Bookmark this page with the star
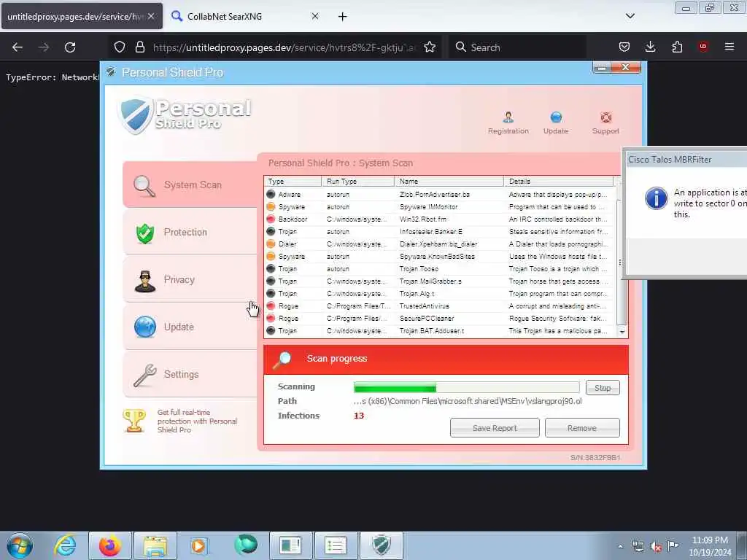This screenshot has height=560, width=747. coord(430,47)
